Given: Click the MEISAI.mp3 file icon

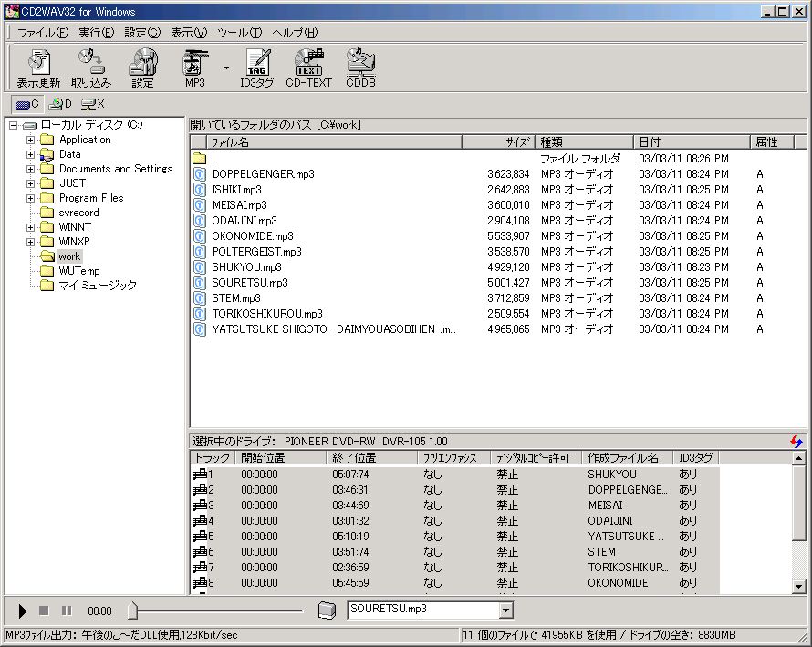Looking at the screenshot, I should [200, 205].
